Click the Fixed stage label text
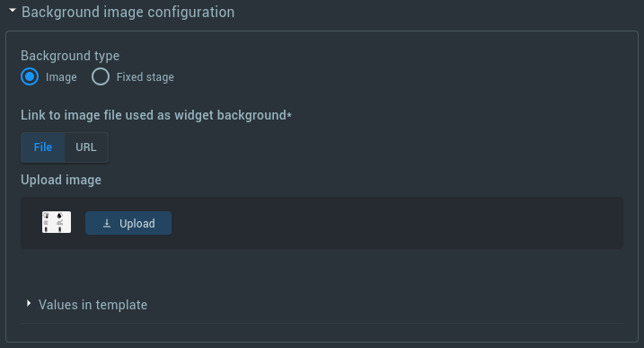This screenshot has height=348, width=644. point(145,77)
